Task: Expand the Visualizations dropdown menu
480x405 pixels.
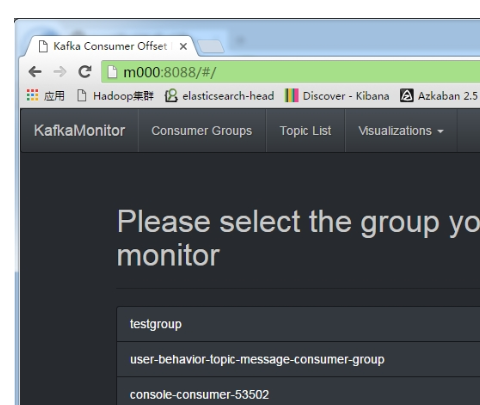Action: pos(401,131)
